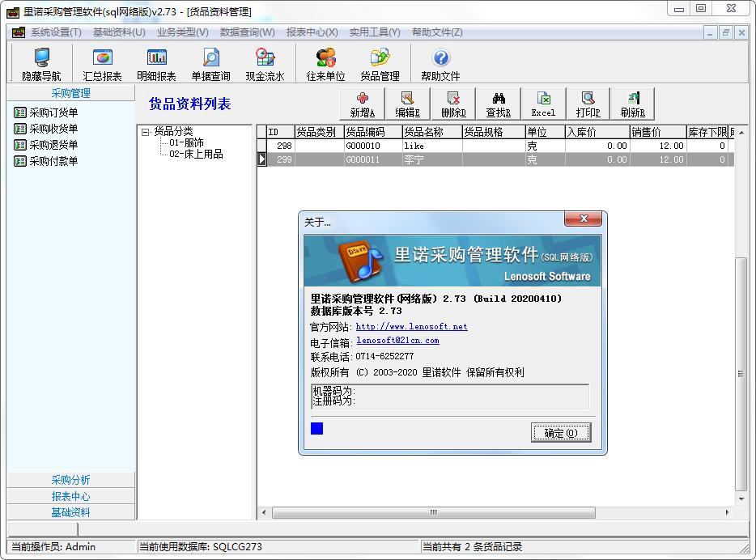Screen dimensions: 756x560
Task: Click the lenosoft@21cn.com email link
Action: [x=397, y=341]
